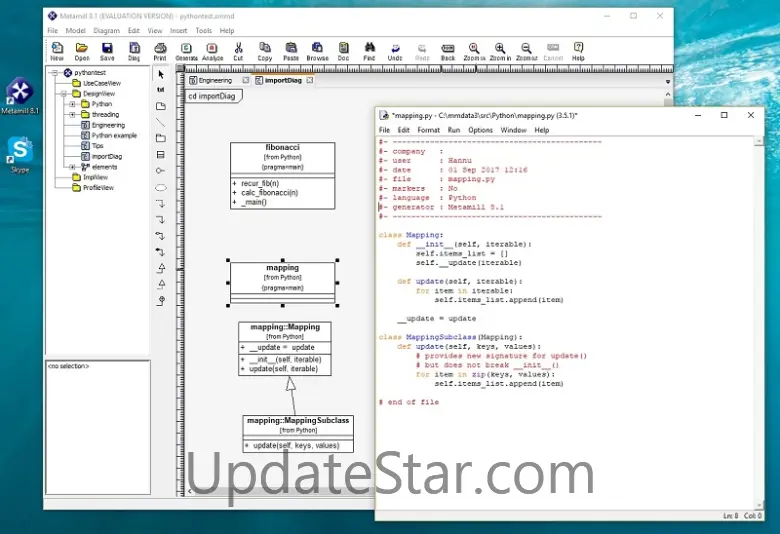Image resolution: width=780 pixels, height=534 pixels.
Task: Click the Doc toolbar icon
Action: [343, 51]
